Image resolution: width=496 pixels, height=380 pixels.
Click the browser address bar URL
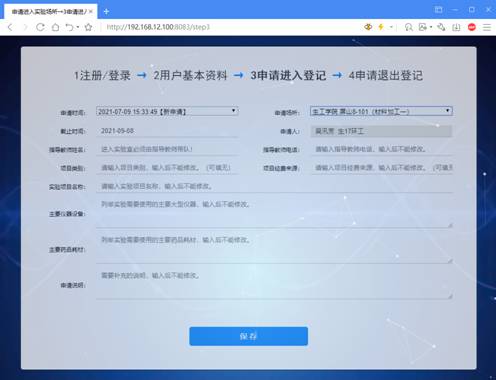tap(158, 27)
